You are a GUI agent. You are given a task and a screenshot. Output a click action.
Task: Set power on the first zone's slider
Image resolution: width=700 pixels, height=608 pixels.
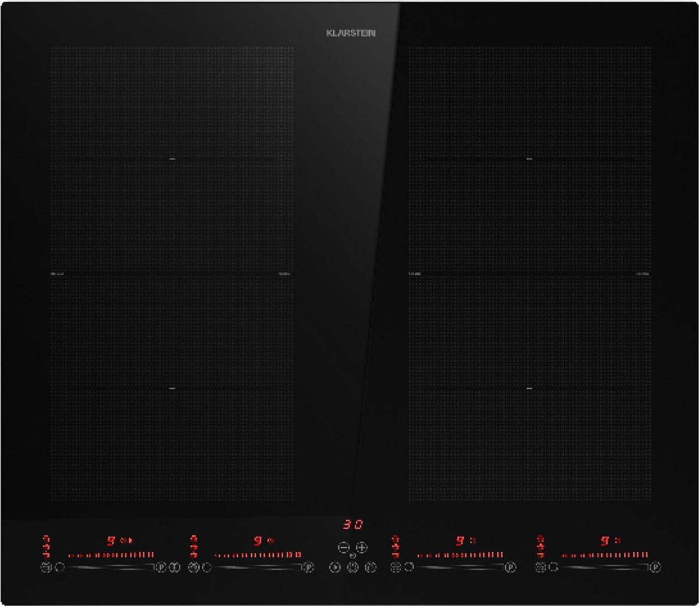(110, 567)
